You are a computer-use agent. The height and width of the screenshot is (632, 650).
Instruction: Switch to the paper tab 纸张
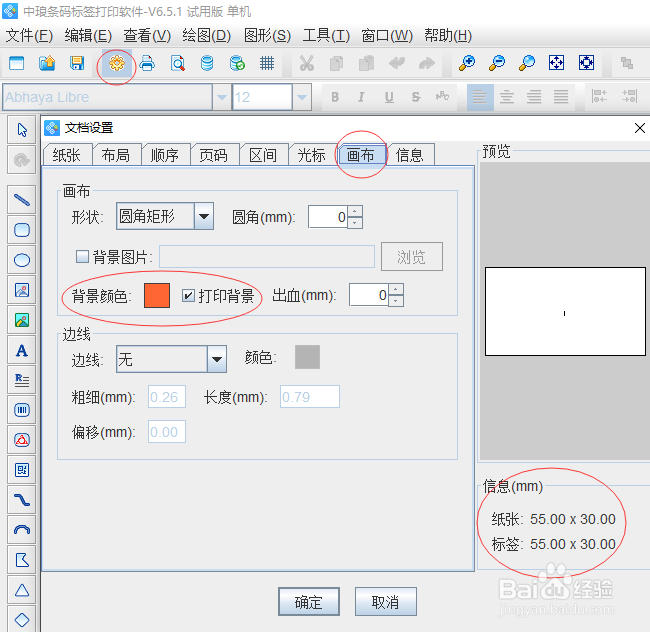point(67,155)
